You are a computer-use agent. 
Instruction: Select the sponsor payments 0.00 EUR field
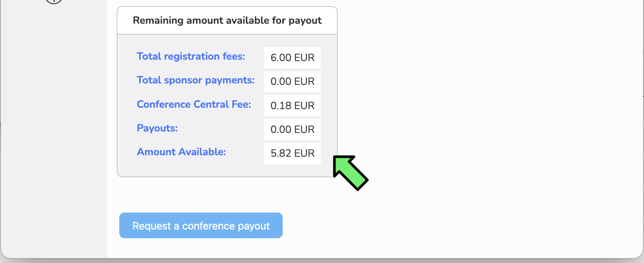292,82
